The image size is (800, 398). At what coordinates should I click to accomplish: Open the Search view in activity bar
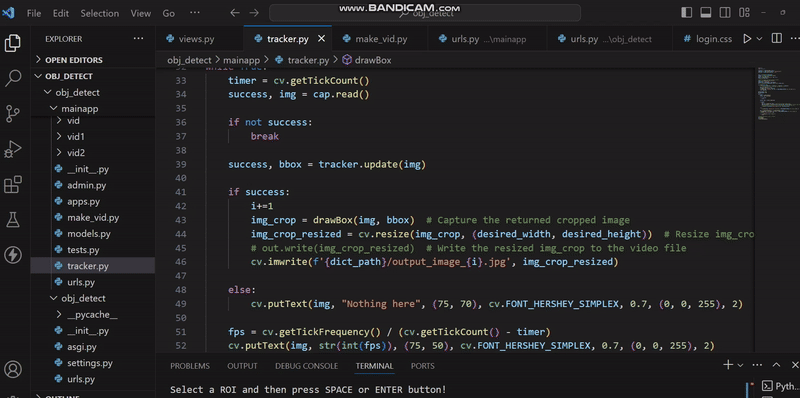12,78
